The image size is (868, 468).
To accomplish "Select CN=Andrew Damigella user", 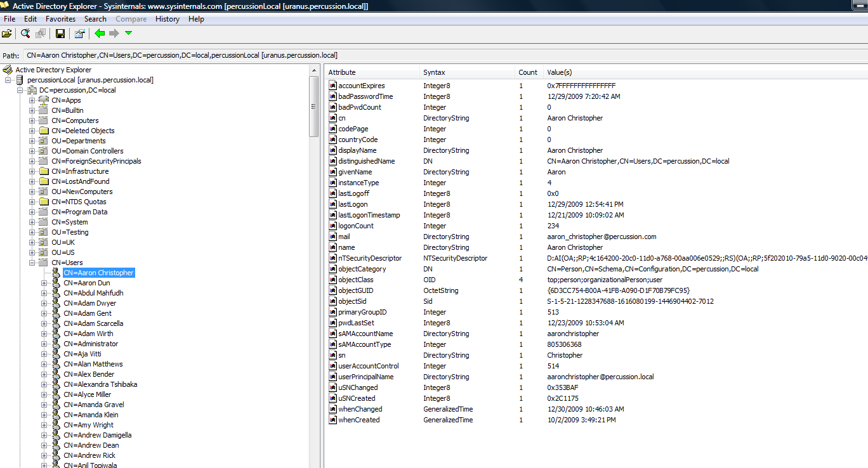I will (x=98, y=435).
